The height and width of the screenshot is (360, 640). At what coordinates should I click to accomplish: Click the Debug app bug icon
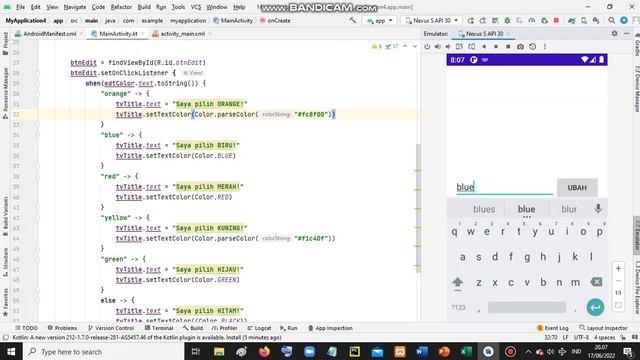pyautogui.click(x=507, y=20)
